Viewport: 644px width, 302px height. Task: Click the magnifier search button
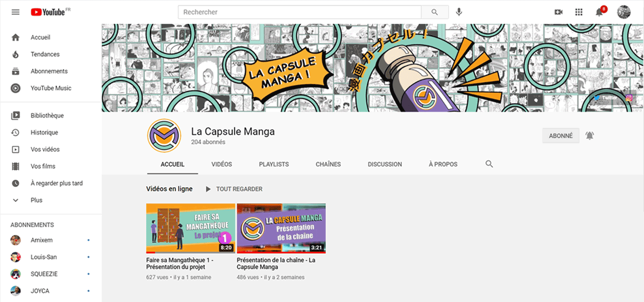[435, 12]
